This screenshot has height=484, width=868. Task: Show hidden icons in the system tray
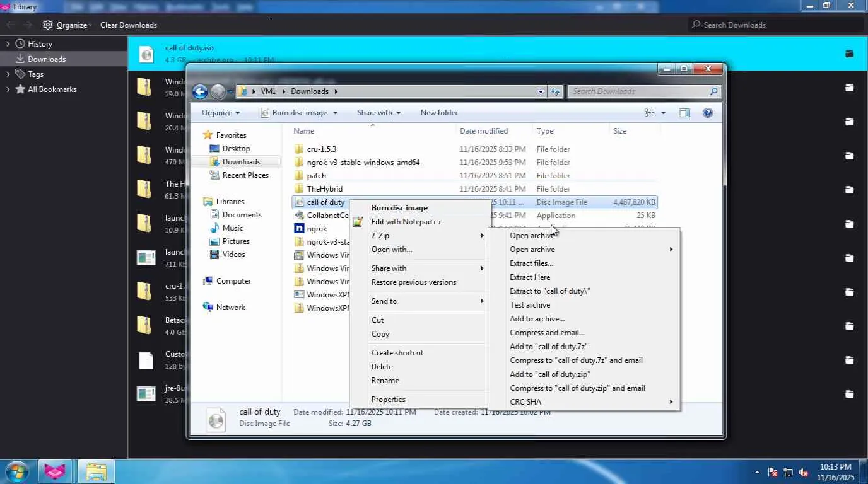pyautogui.click(x=757, y=472)
